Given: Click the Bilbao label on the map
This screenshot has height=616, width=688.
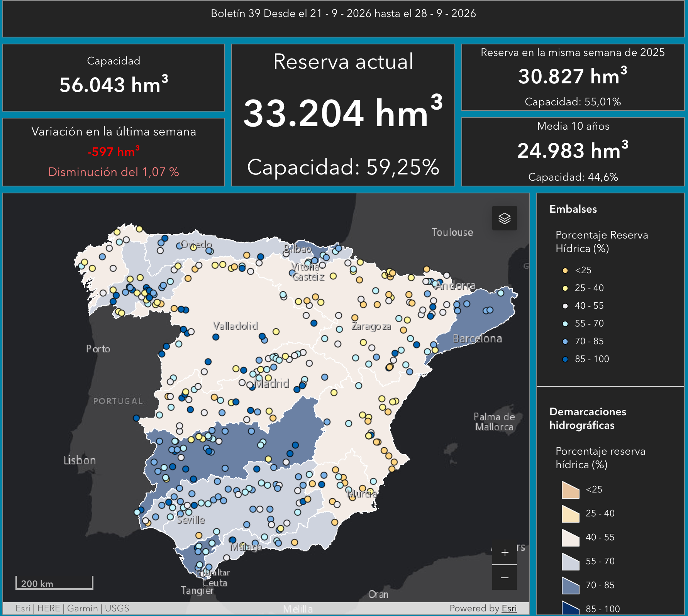Looking at the screenshot, I should [298, 249].
